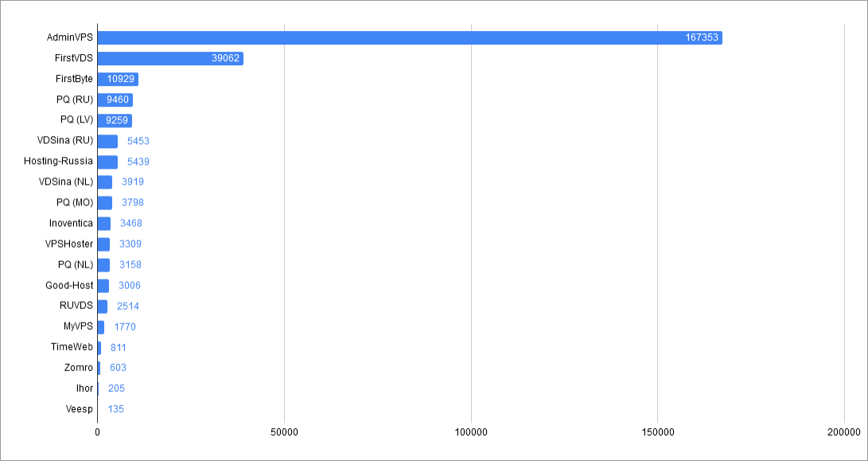The height and width of the screenshot is (461, 868).
Task: Select the Inoventica label
Action: tap(71, 223)
